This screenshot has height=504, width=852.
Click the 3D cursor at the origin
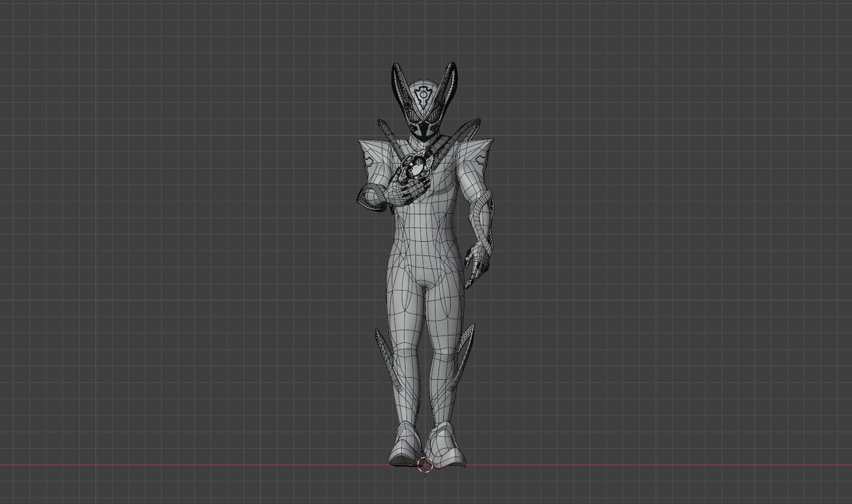tap(425, 465)
